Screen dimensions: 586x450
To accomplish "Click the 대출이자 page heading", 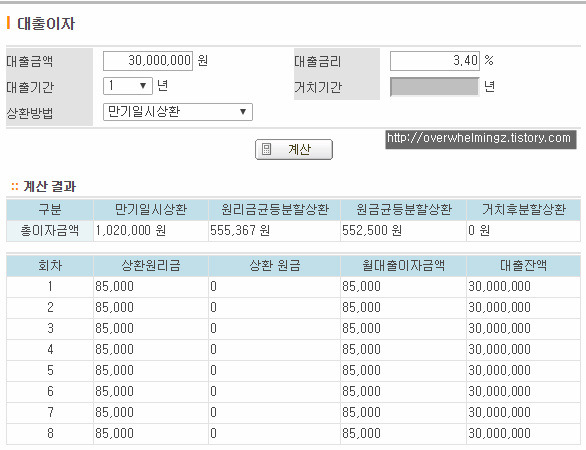I will 46,24.
